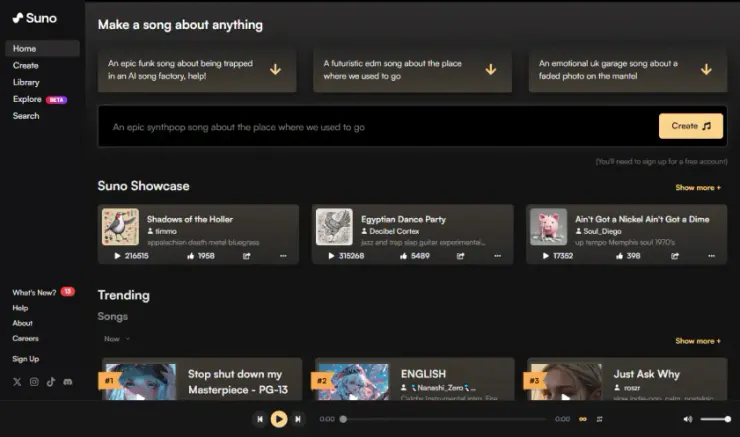Open the Explore beta page
The width and height of the screenshot is (740, 437).
tap(40, 99)
